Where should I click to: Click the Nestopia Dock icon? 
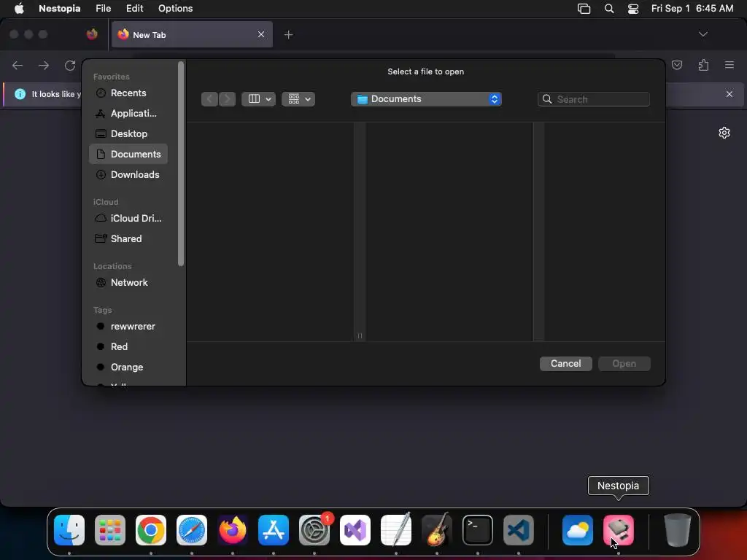pyautogui.click(x=619, y=530)
